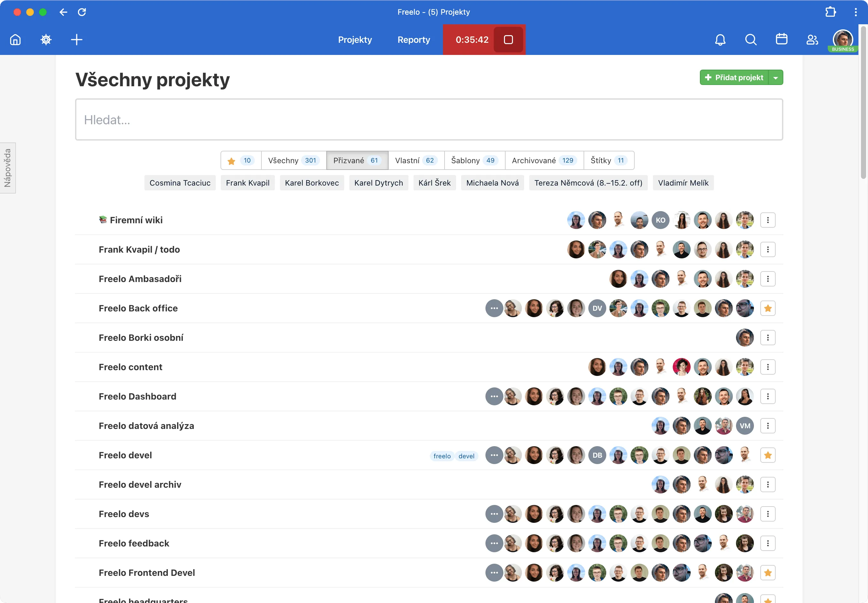Open options menu for Freelo Dashboard
This screenshot has height=603, width=868.
point(768,396)
